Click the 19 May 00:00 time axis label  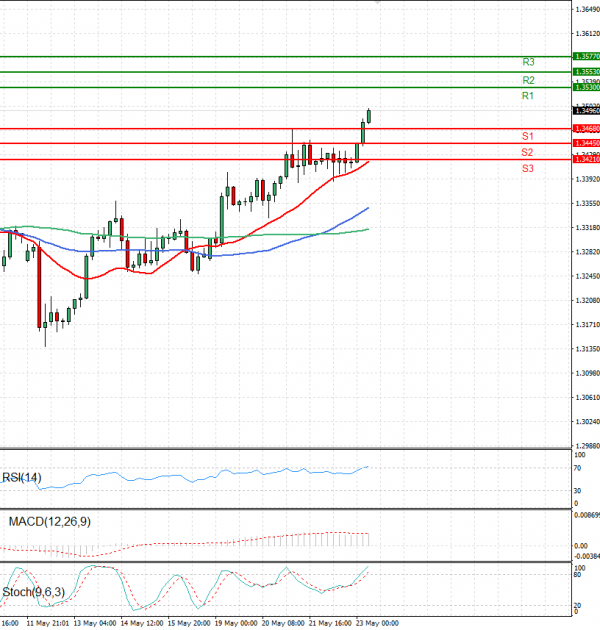(236, 622)
